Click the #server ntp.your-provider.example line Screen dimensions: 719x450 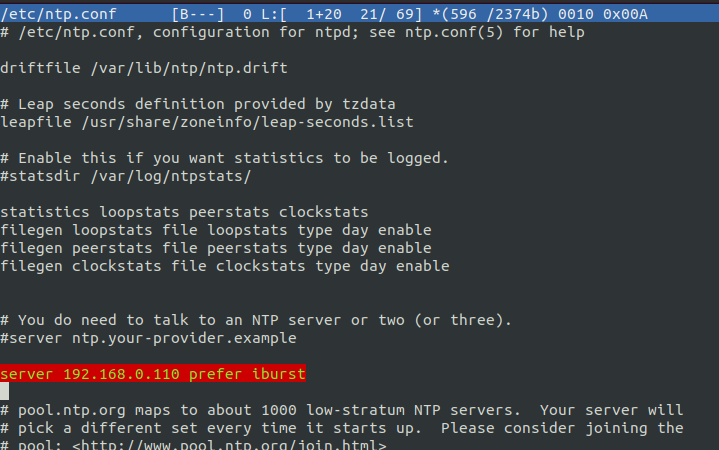149,338
